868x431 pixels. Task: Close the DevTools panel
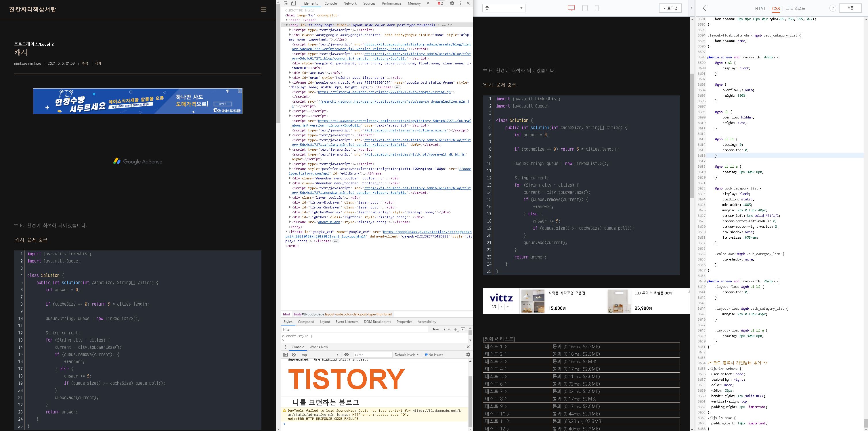468,3
